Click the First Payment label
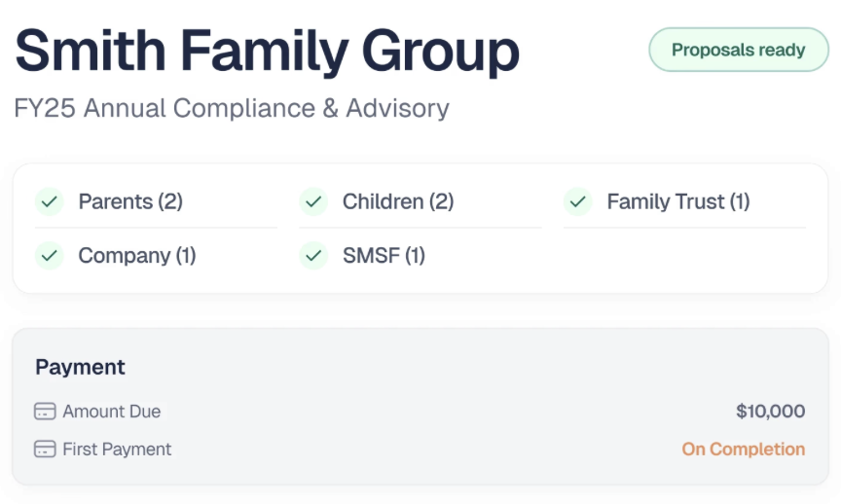 point(117,450)
